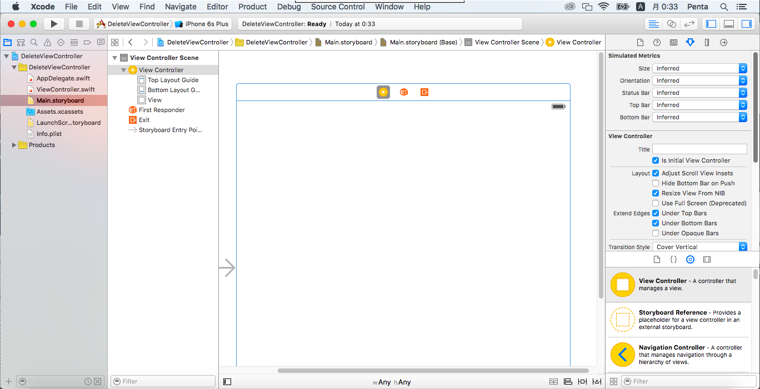Expand the Products folder
Screen dimensions: 760x389
[14, 145]
